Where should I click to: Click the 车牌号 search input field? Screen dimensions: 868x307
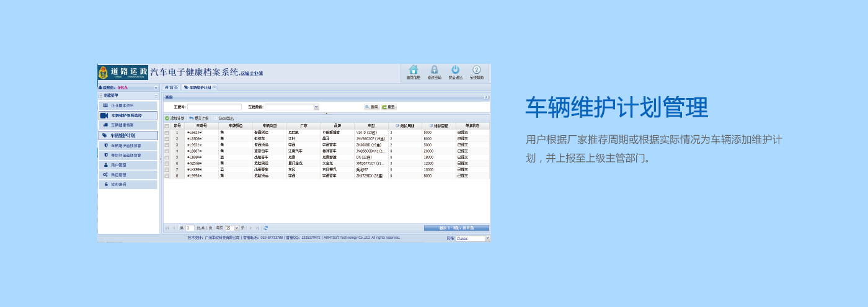[x=214, y=107]
